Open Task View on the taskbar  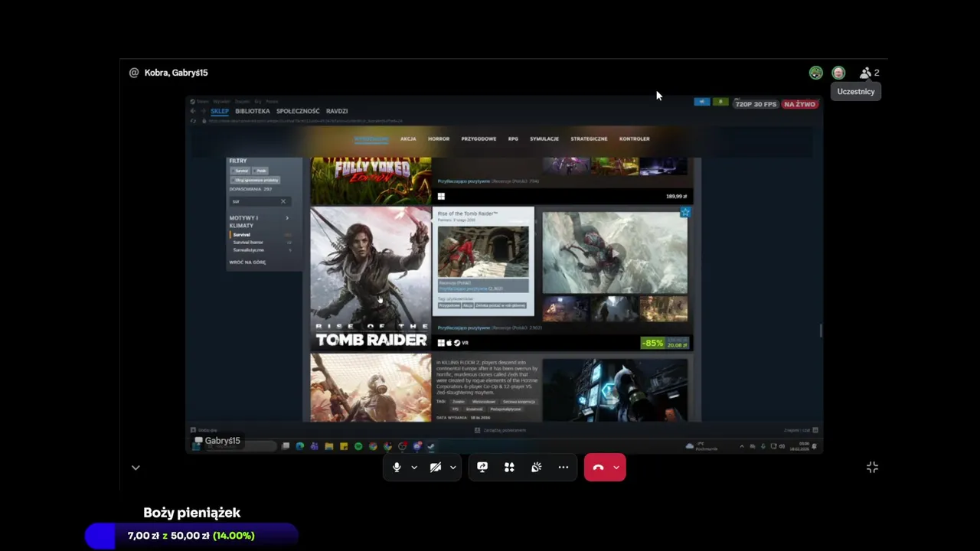pyautogui.click(x=286, y=446)
